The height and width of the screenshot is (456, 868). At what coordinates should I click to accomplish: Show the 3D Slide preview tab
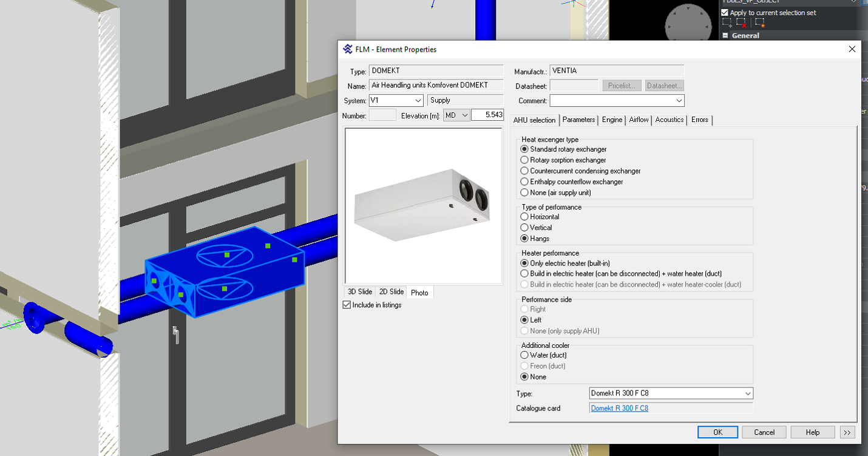359,292
